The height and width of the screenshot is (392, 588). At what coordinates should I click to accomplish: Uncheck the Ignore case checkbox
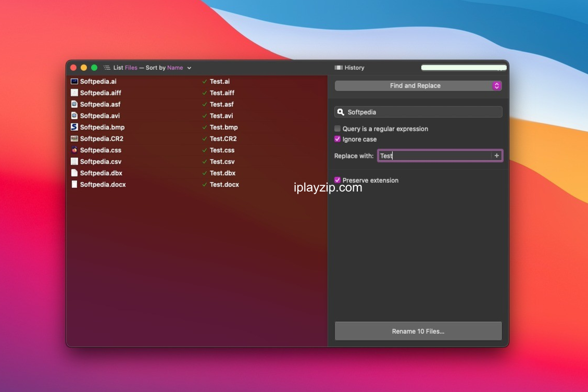coord(337,139)
